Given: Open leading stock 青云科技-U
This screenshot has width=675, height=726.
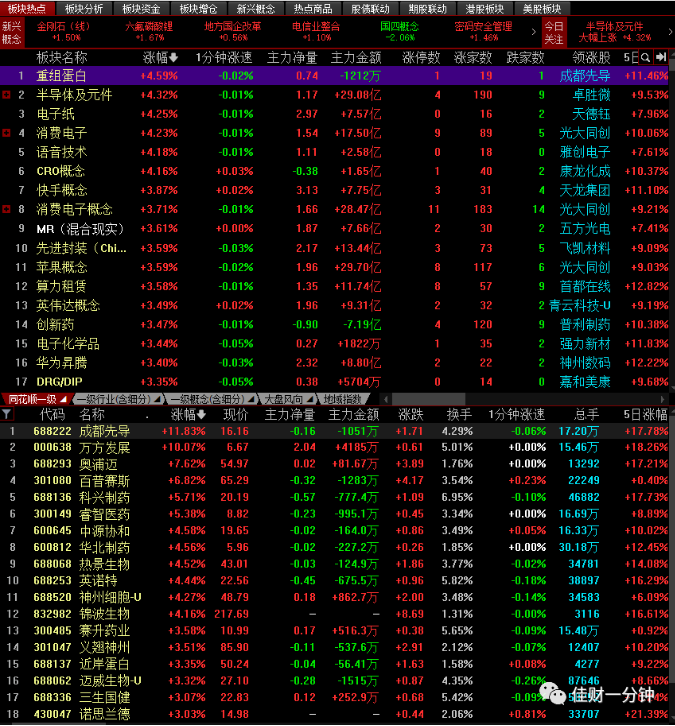Looking at the screenshot, I should tap(580, 306).
